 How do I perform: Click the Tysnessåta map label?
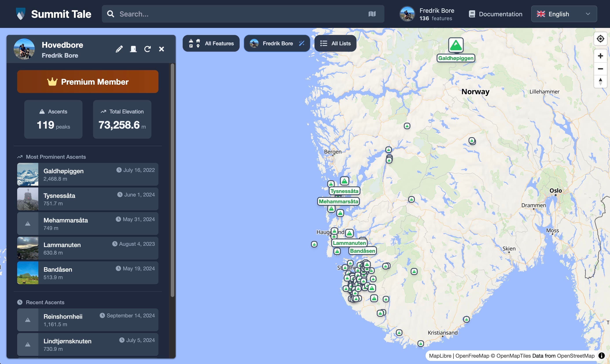[344, 191]
